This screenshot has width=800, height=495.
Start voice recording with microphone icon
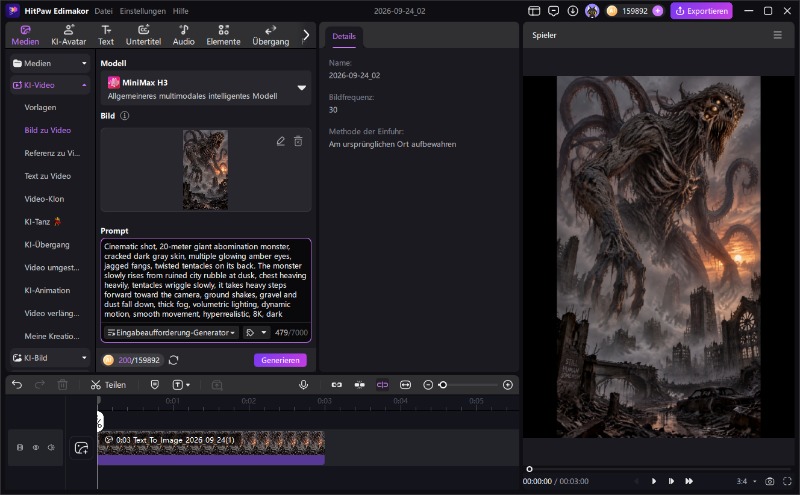point(304,385)
